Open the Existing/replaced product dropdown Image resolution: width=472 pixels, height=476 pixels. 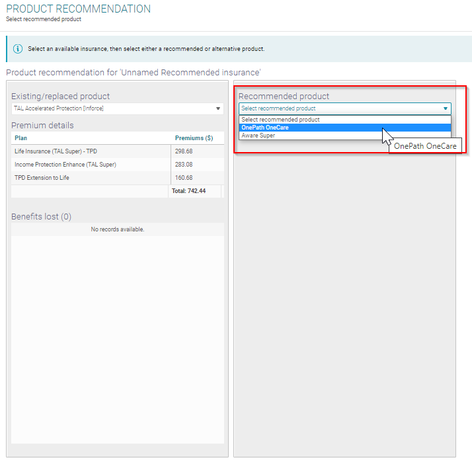118,108
